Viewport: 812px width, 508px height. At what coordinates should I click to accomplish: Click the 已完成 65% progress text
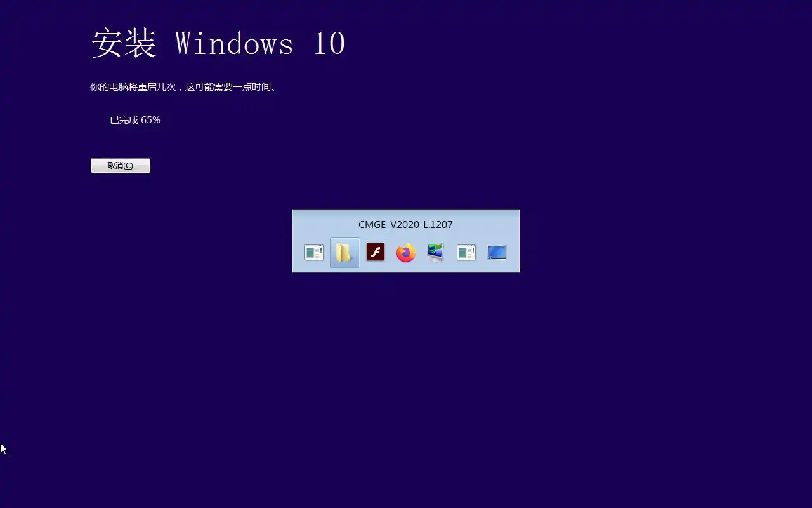(x=135, y=119)
